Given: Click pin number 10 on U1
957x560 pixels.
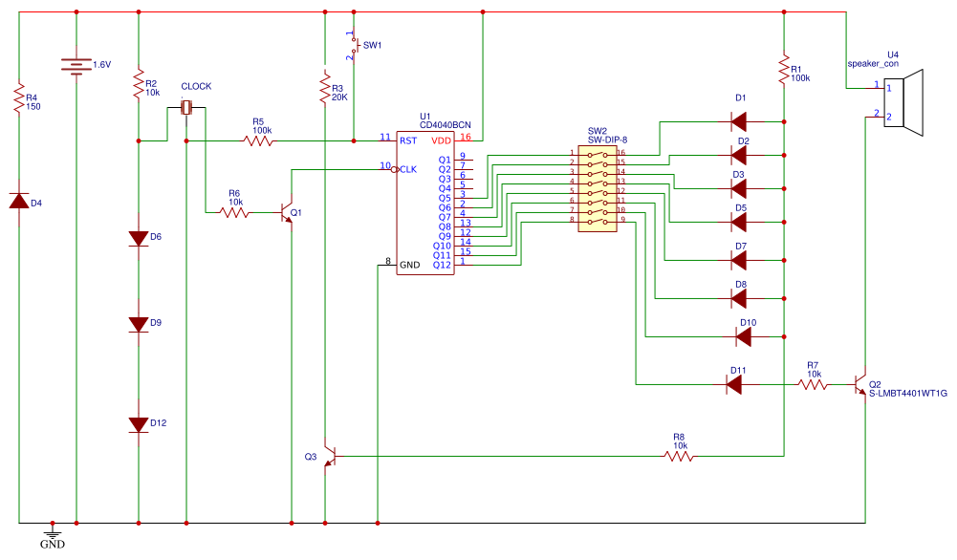Looking at the screenshot, I should (x=385, y=165).
